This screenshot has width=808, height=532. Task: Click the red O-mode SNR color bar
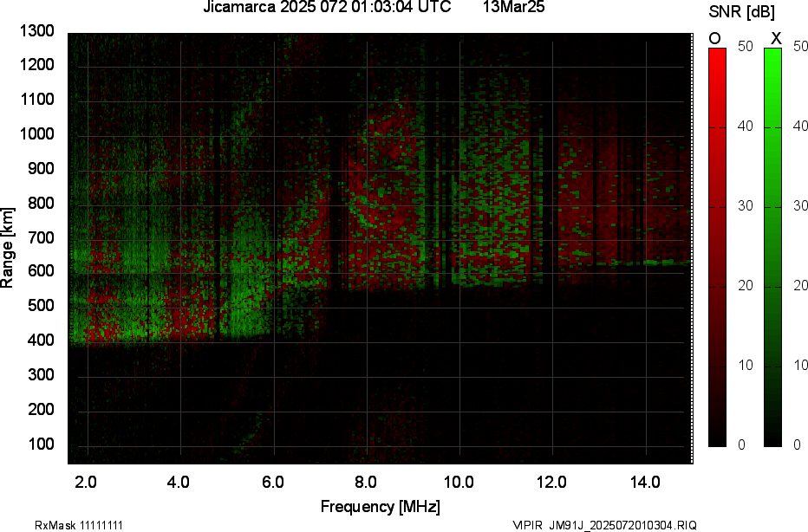pos(717,247)
